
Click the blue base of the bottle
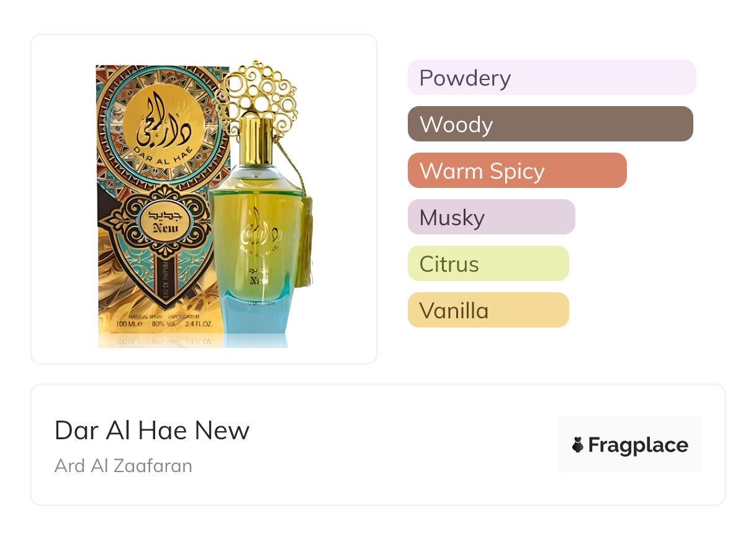tap(257, 313)
